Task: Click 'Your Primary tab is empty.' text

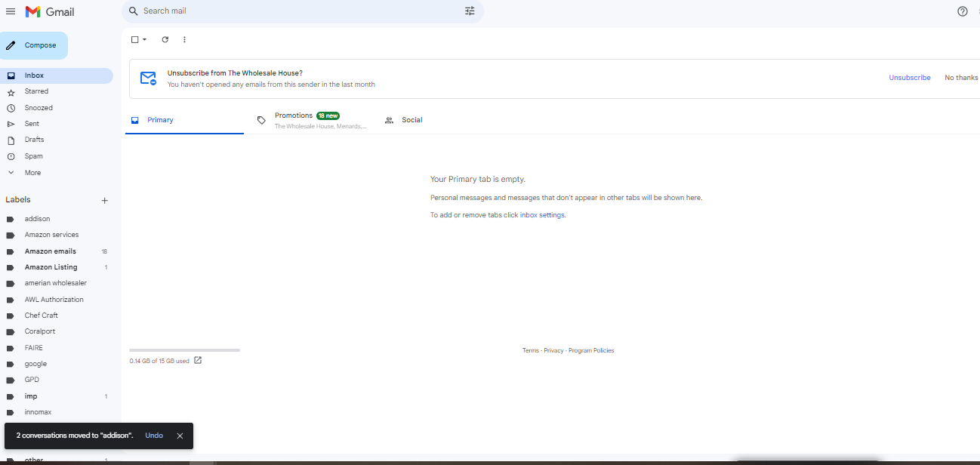Action: 478,179
